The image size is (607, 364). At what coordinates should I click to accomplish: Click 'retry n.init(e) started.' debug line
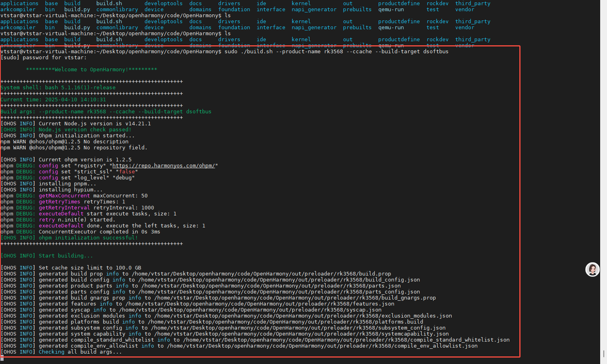58,219
